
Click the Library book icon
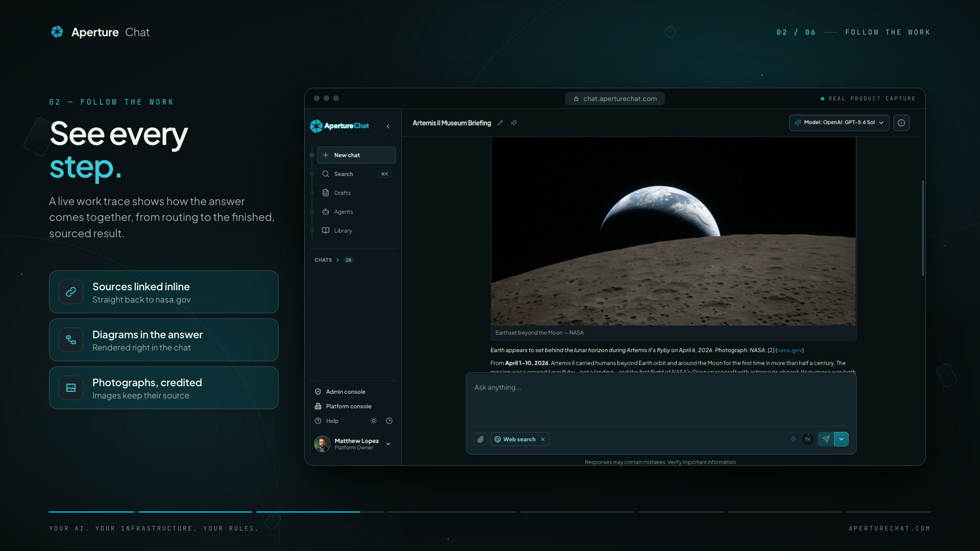pyautogui.click(x=326, y=231)
